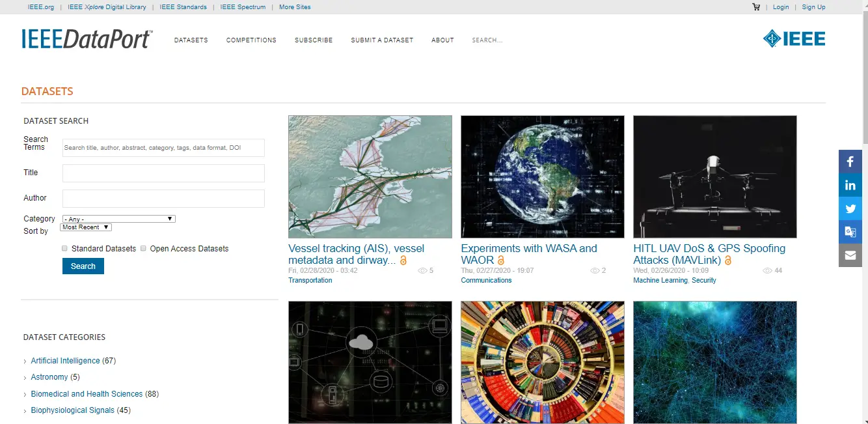
Task: Click the IEEE logo at right
Action: [x=794, y=38]
